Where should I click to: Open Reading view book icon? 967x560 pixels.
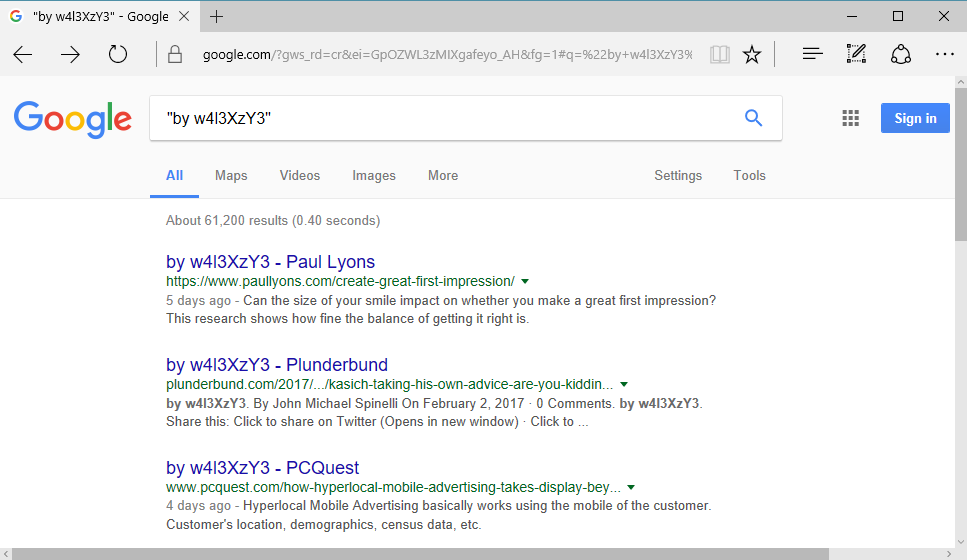point(720,55)
